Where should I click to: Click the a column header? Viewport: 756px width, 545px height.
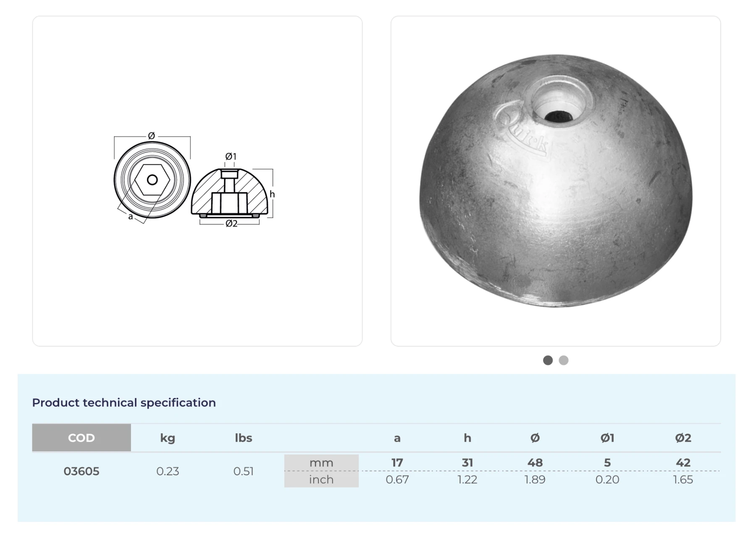[397, 438]
